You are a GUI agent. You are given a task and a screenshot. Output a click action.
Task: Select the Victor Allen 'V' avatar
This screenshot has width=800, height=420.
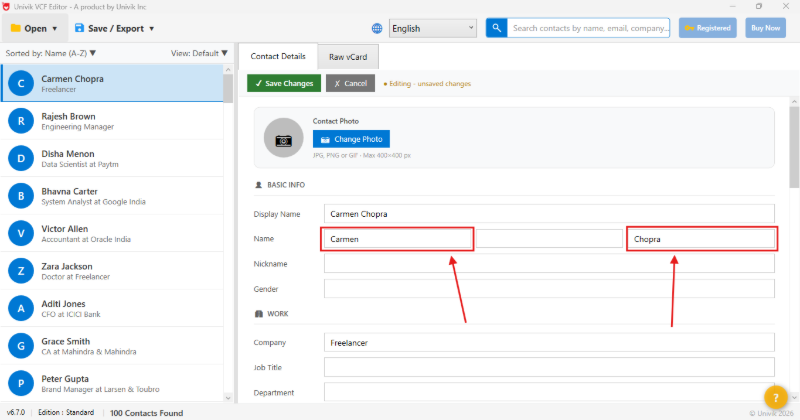(x=21, y=233)
